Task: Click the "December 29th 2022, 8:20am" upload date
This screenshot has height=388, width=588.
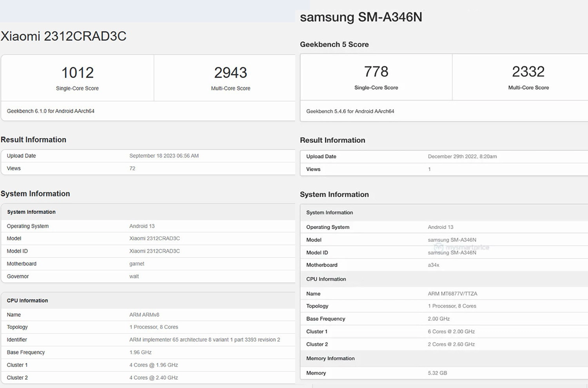Action: [x=462, y=156]
